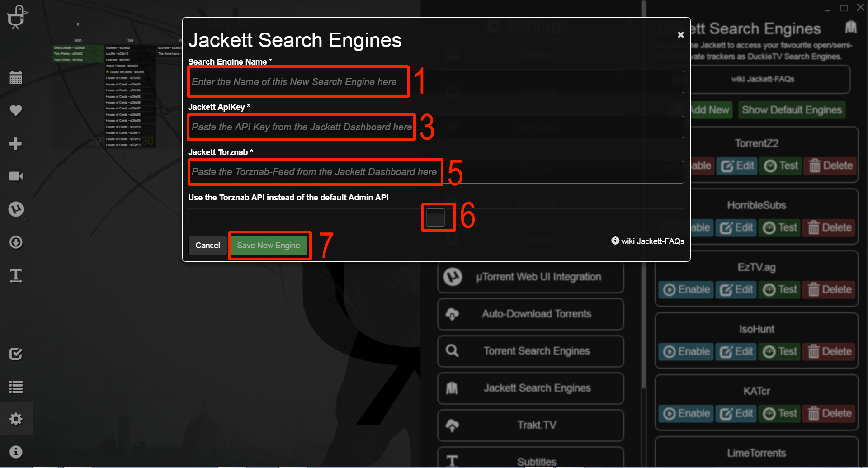Edit the EzTV.ag engine

point(736,290)
